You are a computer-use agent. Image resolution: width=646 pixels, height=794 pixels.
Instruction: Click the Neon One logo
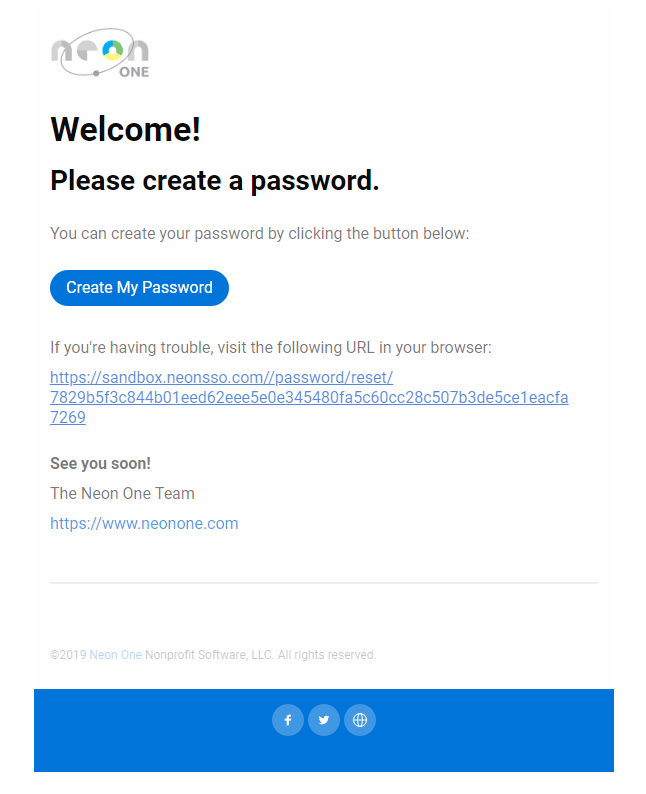[100, 53]
